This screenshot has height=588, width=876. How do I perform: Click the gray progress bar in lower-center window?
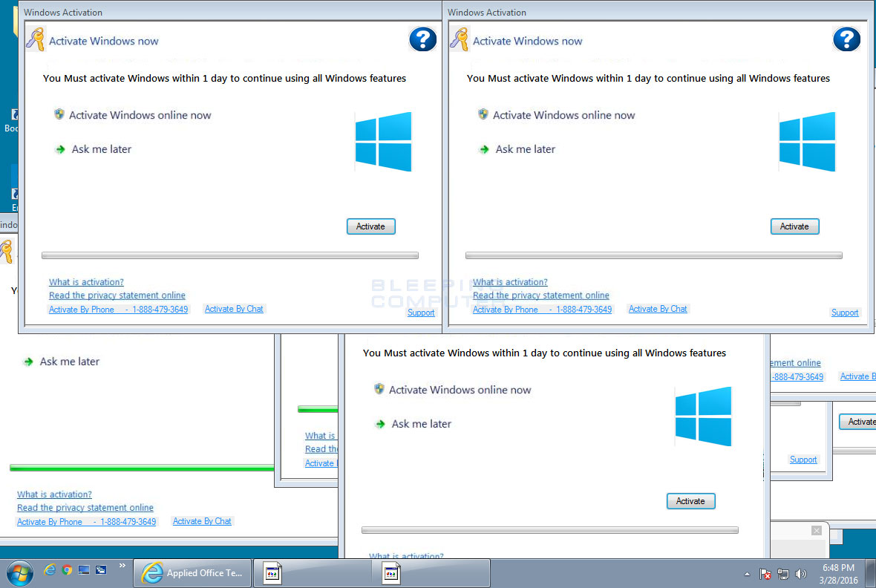click(550, 530)
